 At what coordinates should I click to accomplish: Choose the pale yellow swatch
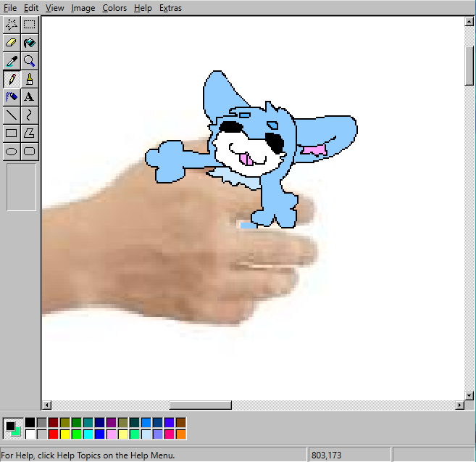click(x=123, y=434)
